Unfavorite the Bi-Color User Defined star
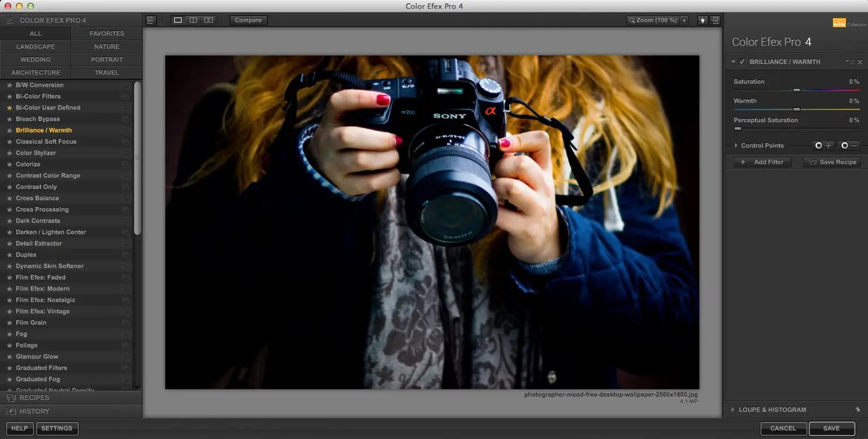Image resolution: width=868 pixels, height=439 pixels. click(x=9, y=107)
